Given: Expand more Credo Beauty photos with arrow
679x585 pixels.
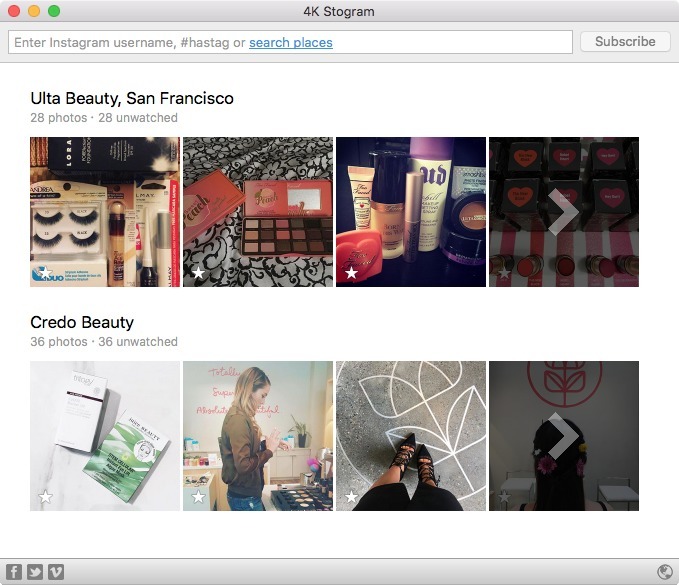Looking at the screenshot, I should 563,436.
